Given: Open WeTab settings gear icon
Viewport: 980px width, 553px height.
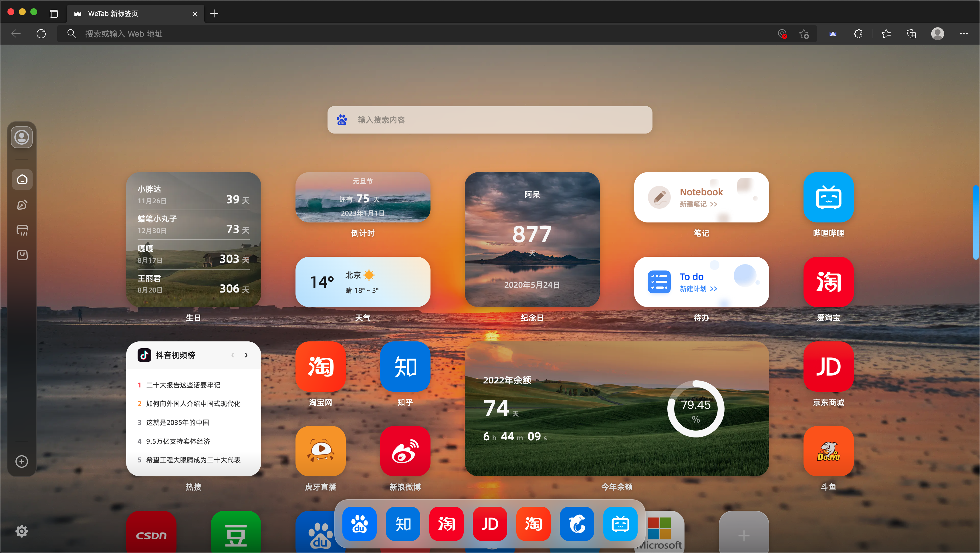Looking at the screenshot, I should click(x=22, y=531).
